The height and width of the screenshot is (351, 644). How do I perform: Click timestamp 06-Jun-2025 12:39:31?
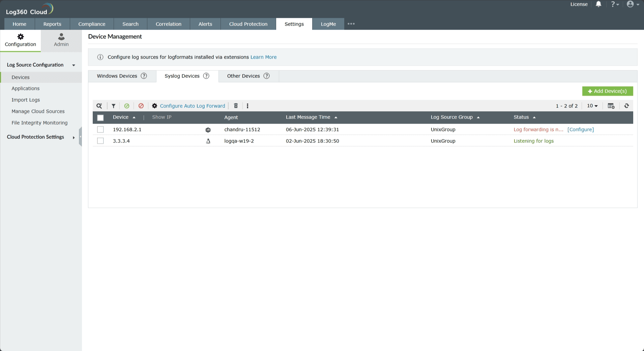(313, 129)
